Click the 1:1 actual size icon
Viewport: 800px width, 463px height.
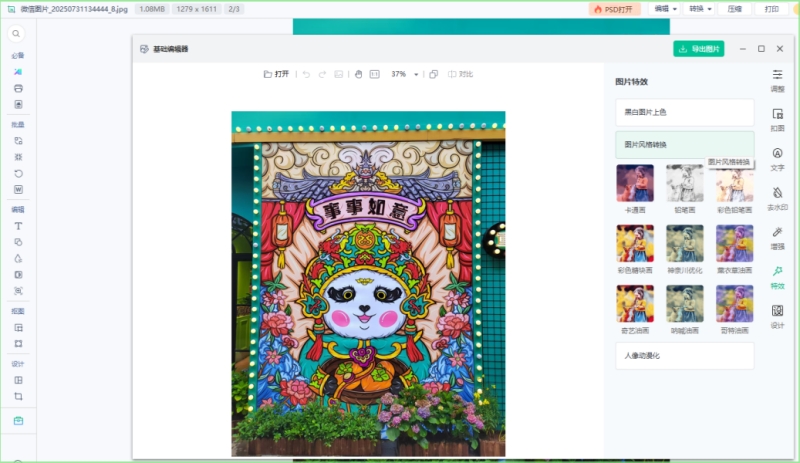(374, 74)
